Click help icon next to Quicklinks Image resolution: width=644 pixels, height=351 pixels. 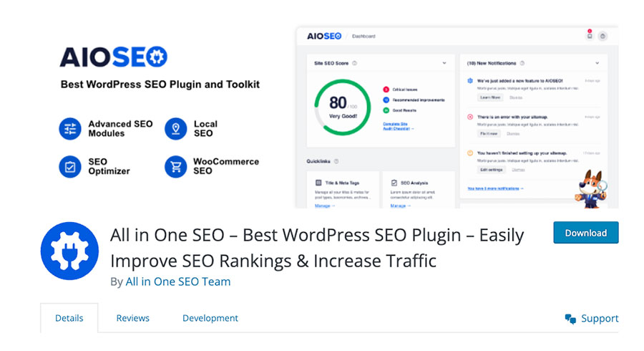click(x=336, y=161)
